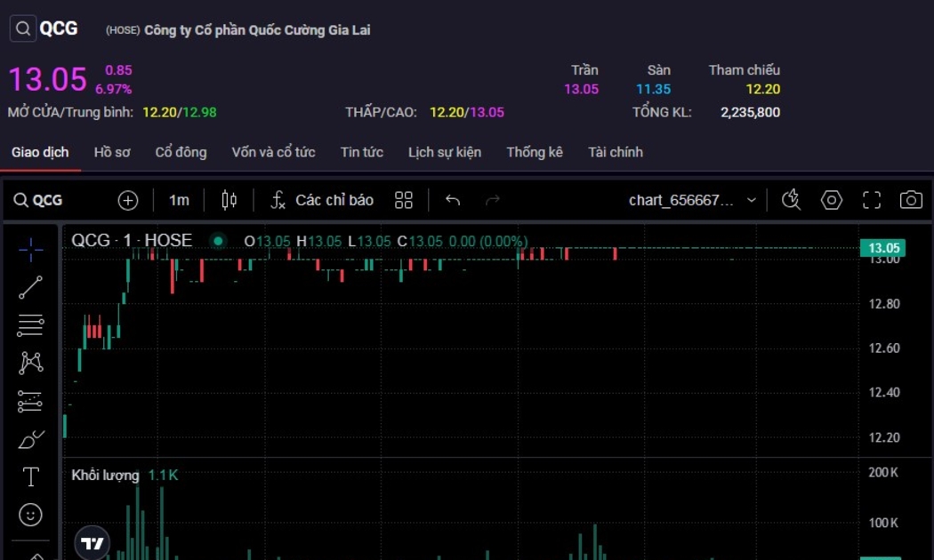
Task: Open Các chỉ báo indicators button
Action: (x=322, y=200)
